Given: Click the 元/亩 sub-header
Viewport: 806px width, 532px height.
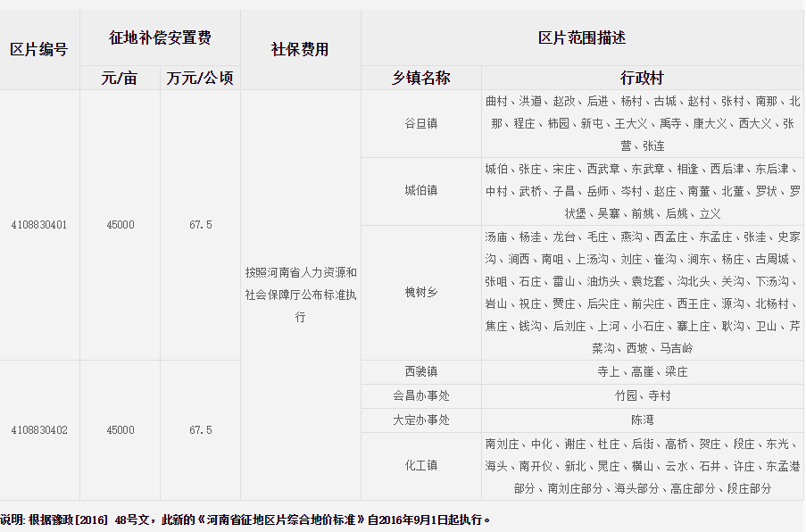Looking at the screenshot, I should (x=120, y=79).
